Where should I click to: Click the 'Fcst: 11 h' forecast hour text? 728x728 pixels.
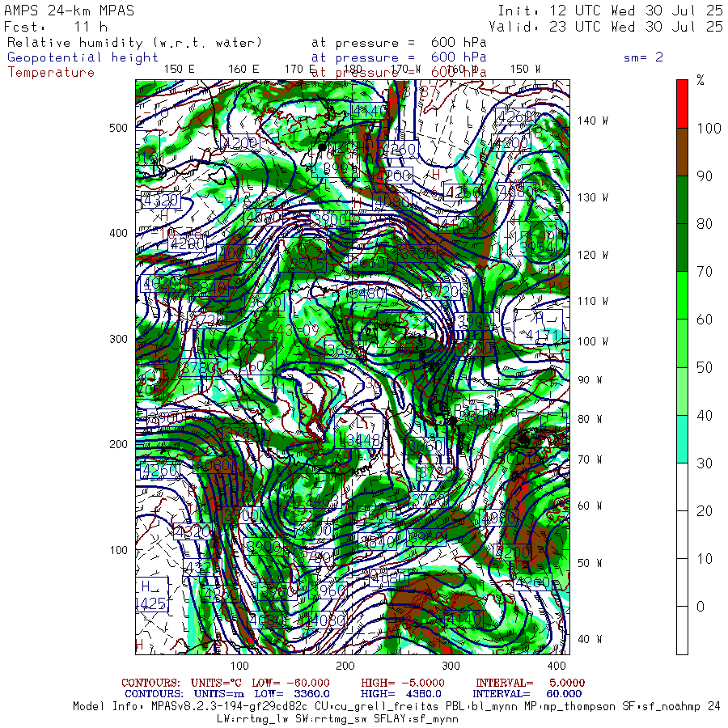point(56,27)
